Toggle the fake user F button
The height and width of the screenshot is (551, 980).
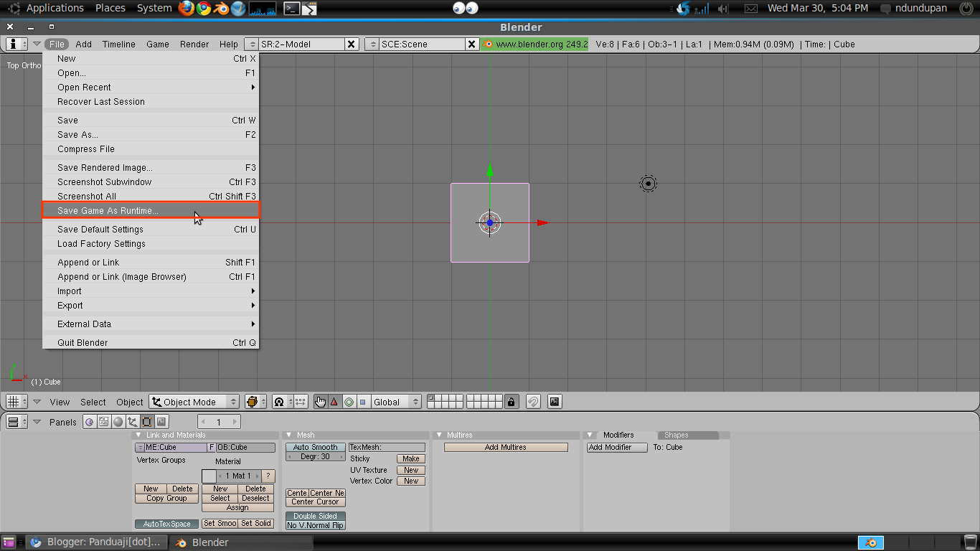212,447
